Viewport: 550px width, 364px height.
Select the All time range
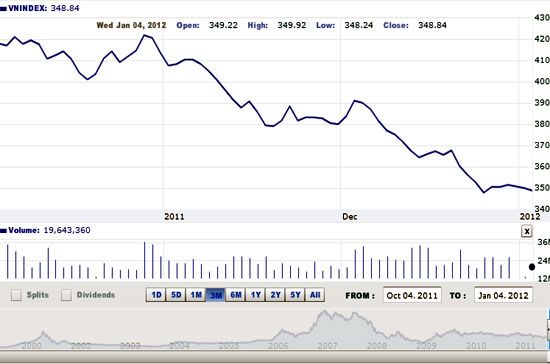[x=315, y=295]
